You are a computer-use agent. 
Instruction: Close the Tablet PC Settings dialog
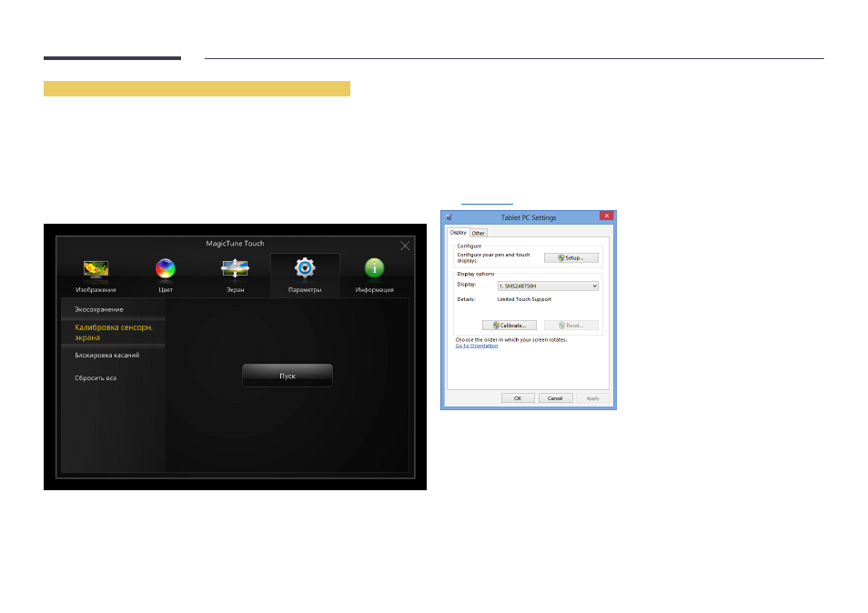click(x=606, y=216)
